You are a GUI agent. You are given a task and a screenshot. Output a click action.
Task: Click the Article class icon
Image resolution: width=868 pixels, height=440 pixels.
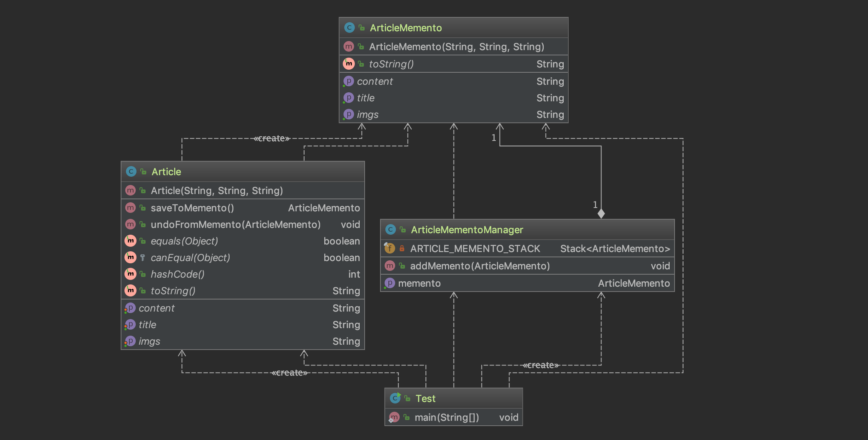point(131,171)
